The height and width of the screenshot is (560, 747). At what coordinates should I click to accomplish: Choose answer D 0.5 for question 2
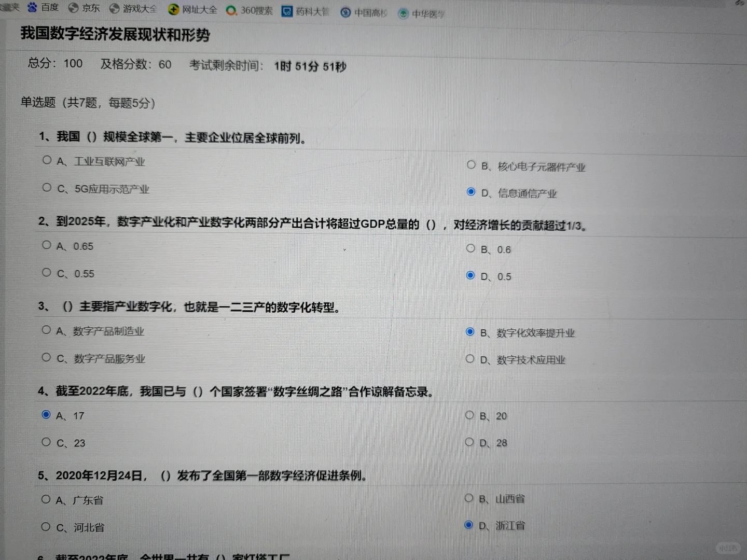click(471, 275)
